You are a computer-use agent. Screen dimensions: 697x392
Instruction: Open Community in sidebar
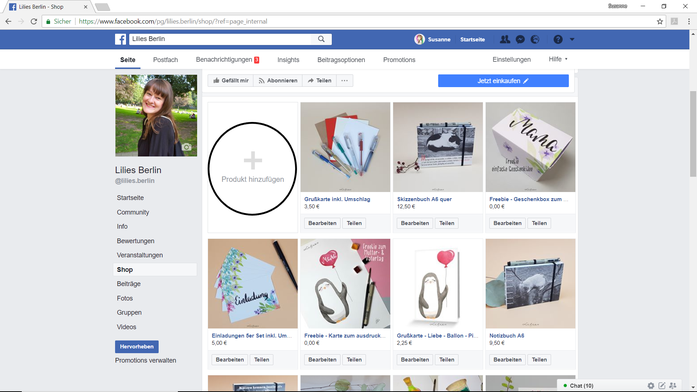133,212
